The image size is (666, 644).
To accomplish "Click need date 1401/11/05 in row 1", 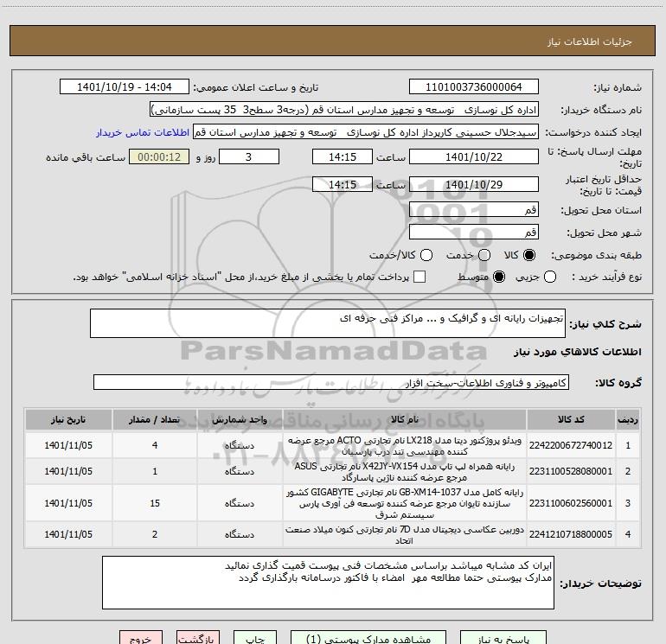I will 68,445.
